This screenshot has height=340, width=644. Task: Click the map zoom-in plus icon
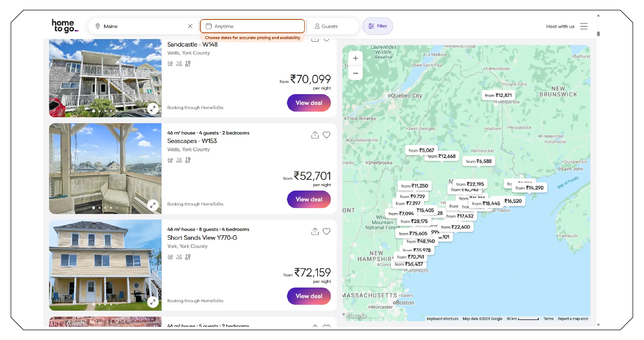point(356,58)
